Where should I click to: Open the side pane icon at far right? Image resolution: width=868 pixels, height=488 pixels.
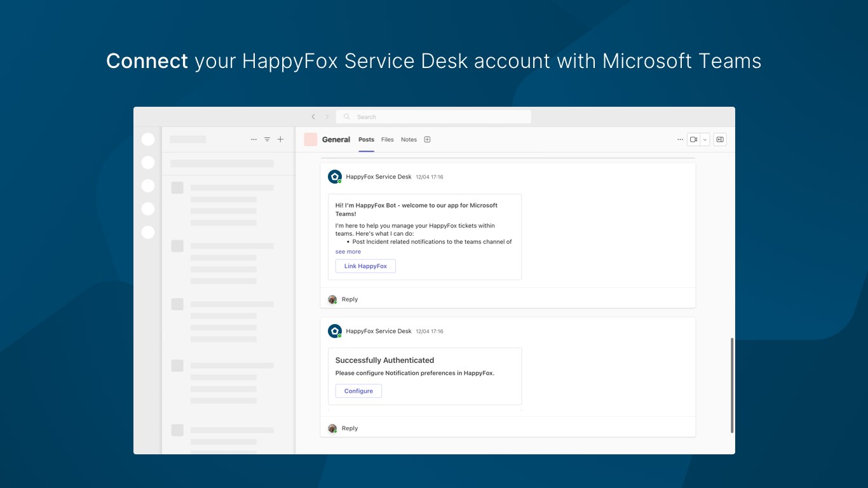pyautogui.click(x=720, y=140)
